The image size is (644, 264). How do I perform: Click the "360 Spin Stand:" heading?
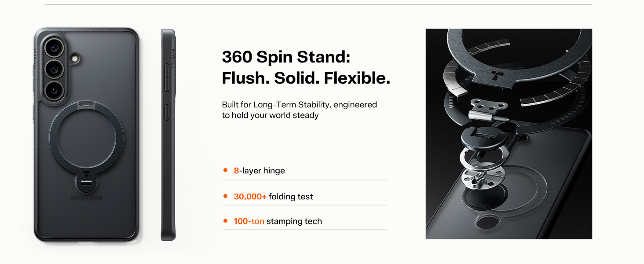pos(286,57)
